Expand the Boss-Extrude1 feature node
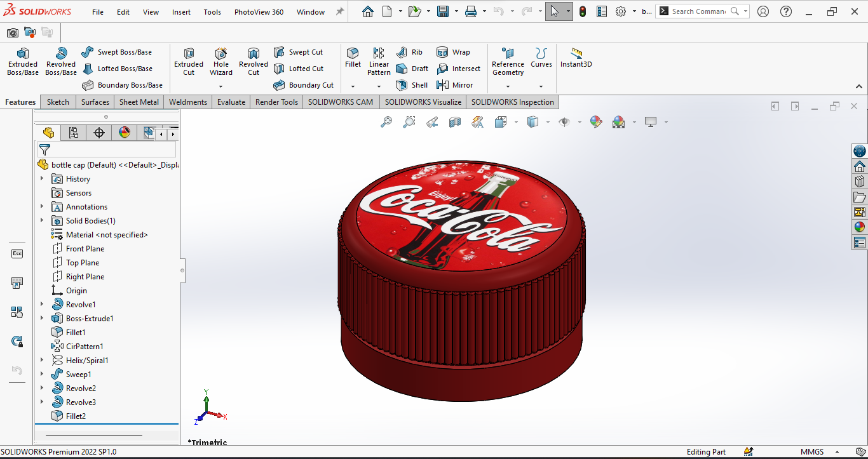868x459 pixels. coord(43,319)
